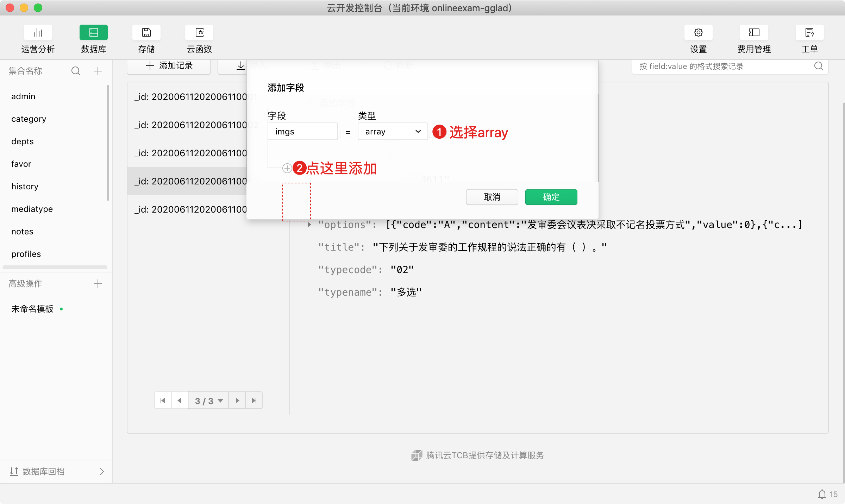The image size is (845, 504).
Task: Open the 3 / 3 page selector
Action: pyautogui.click(x=208, y=401)
